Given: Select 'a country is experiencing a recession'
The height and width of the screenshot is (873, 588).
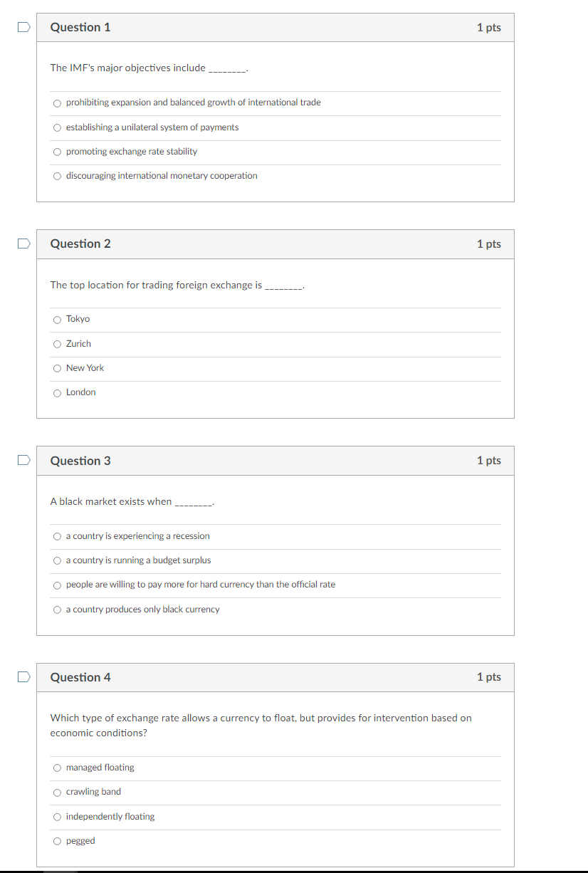Looking at the screenshot, I should click(57, 536).
